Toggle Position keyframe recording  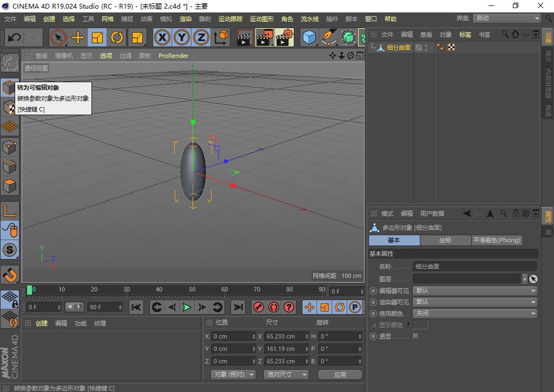coord(309,307)
